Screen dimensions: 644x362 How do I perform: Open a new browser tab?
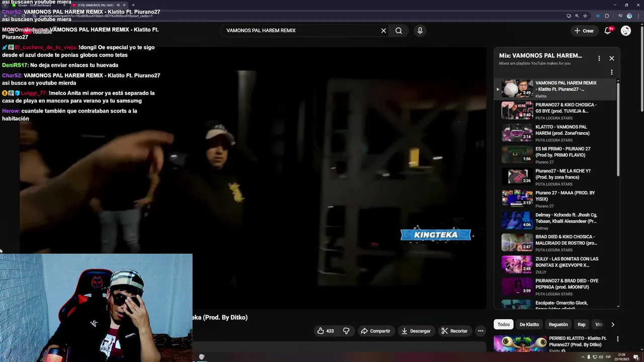[133, 5]
